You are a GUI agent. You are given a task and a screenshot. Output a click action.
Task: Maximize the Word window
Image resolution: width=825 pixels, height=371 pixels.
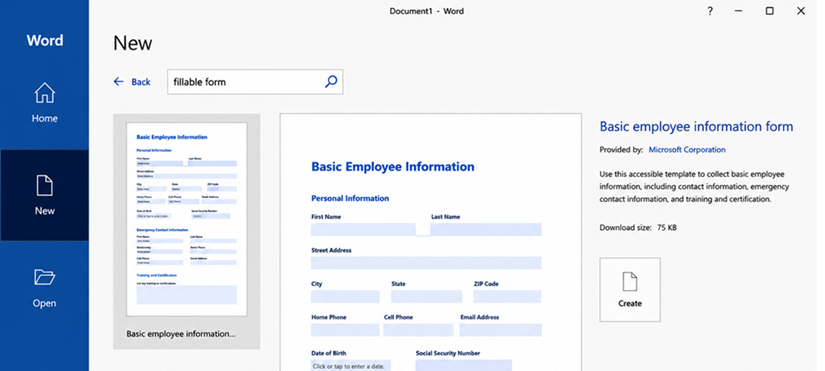[x=770, y=11]
